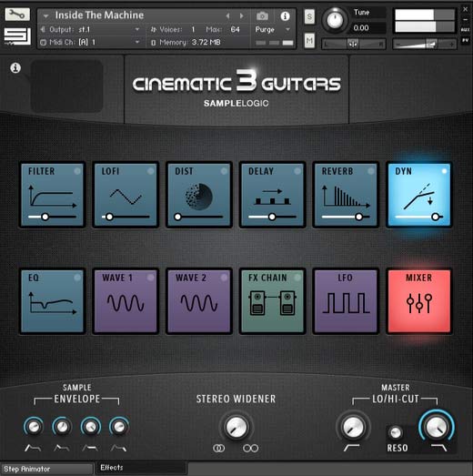Open the MIXER panel tile
This screenshot has height=476, width=473.
click(419, 301)
